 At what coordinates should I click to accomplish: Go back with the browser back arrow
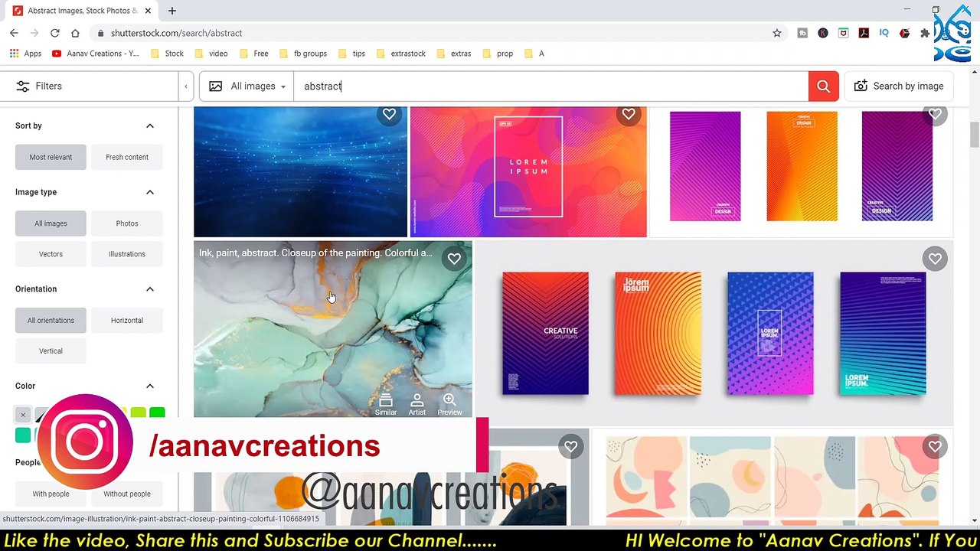point(14,33)
